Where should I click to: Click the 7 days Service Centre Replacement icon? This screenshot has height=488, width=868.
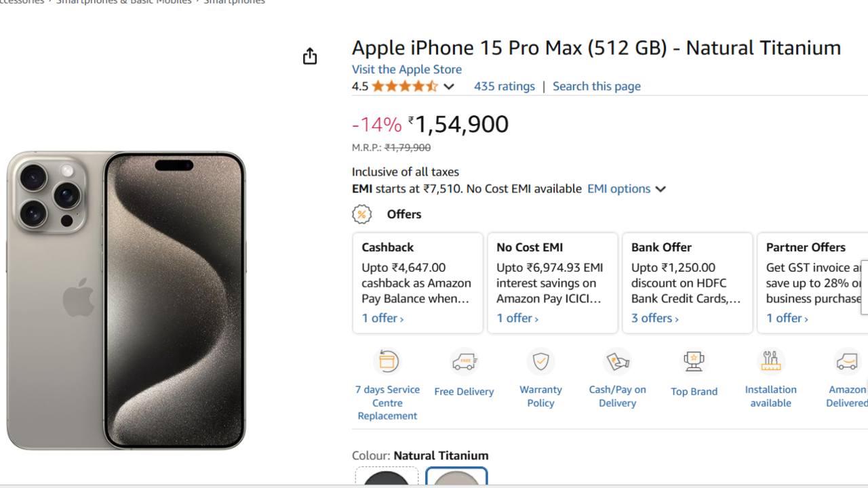click(x=388, y=361)
